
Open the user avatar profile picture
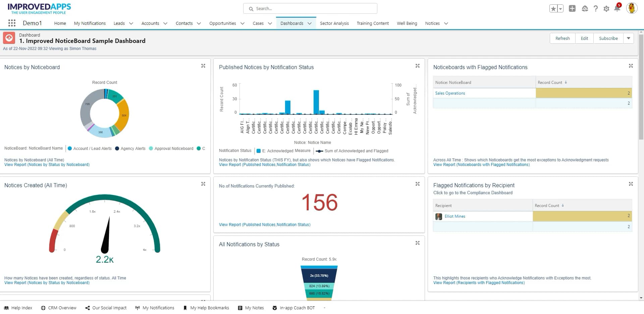tap(632, 8)
